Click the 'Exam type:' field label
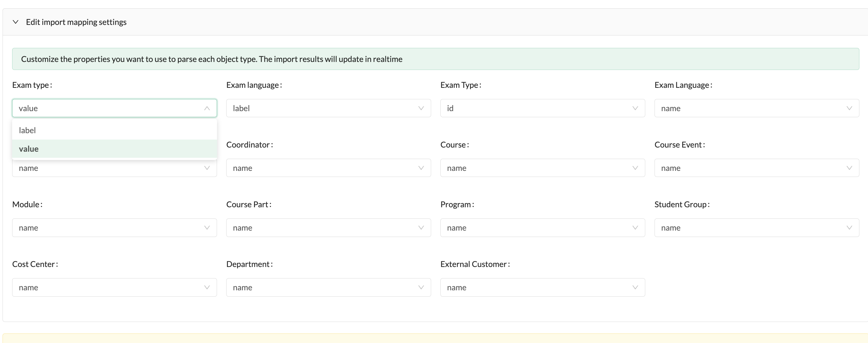This screenshot has width=868, height=343. (32, 85)
